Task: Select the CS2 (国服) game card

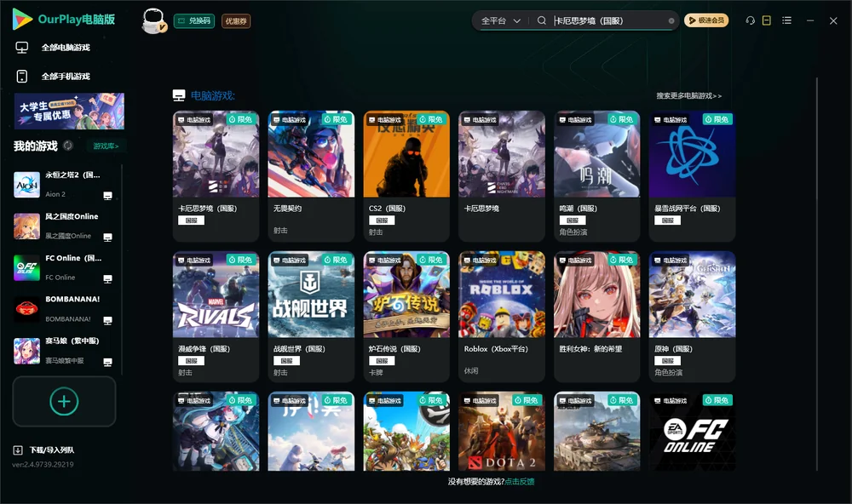Action: 406,176
